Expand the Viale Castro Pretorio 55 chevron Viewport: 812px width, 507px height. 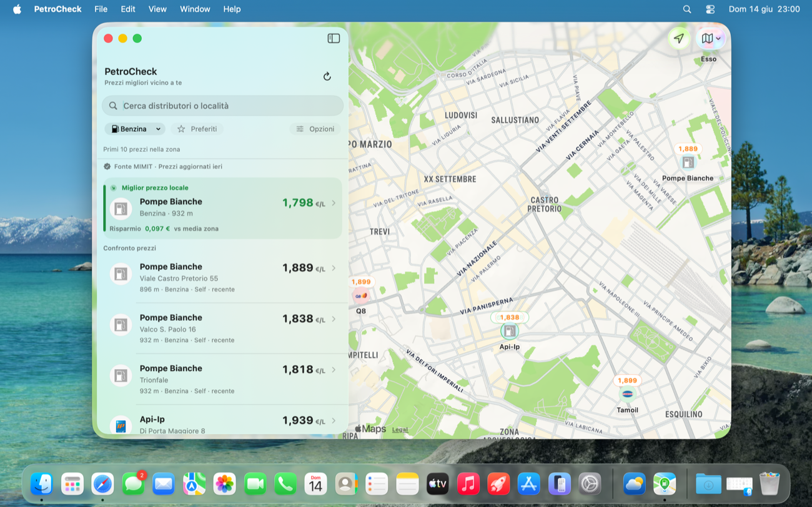[x=334, y=268]
